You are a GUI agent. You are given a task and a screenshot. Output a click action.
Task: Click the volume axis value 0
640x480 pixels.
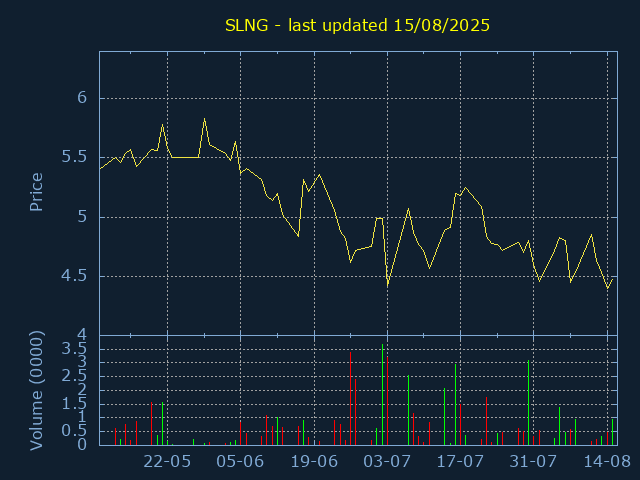point(82,444)
